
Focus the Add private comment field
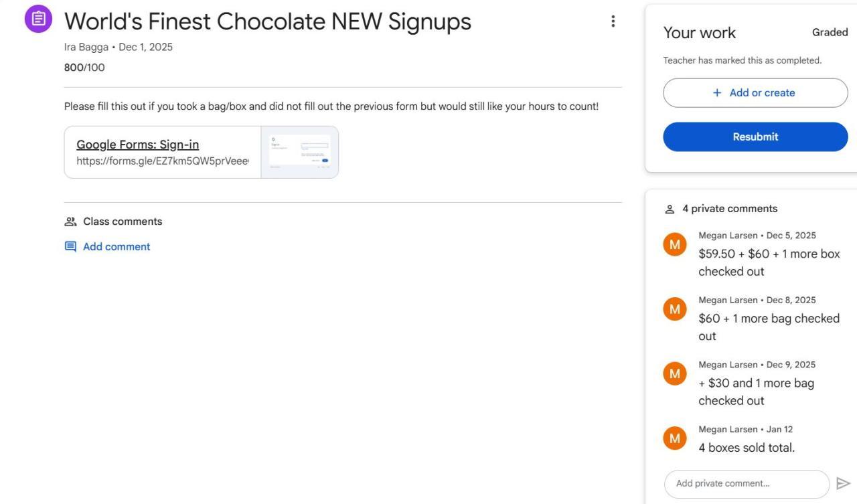[x=746, y=483]
